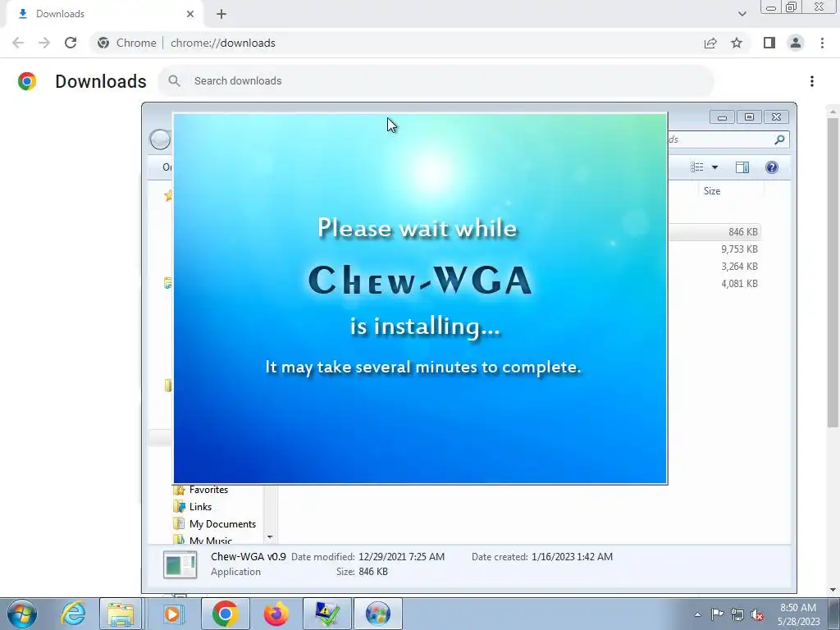Switch to Google Chrome in the taskbar

[x=225, y=614]
